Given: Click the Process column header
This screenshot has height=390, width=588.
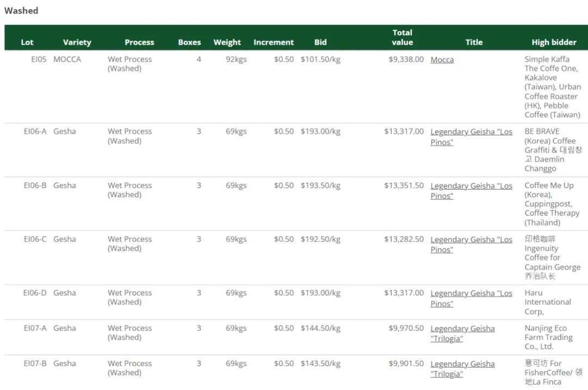Looking at the screenshot, I should coord(139,42).
